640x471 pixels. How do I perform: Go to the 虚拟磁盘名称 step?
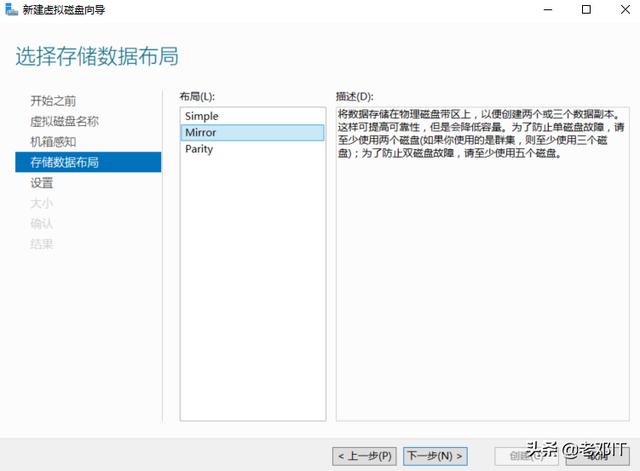coord(64,121)
